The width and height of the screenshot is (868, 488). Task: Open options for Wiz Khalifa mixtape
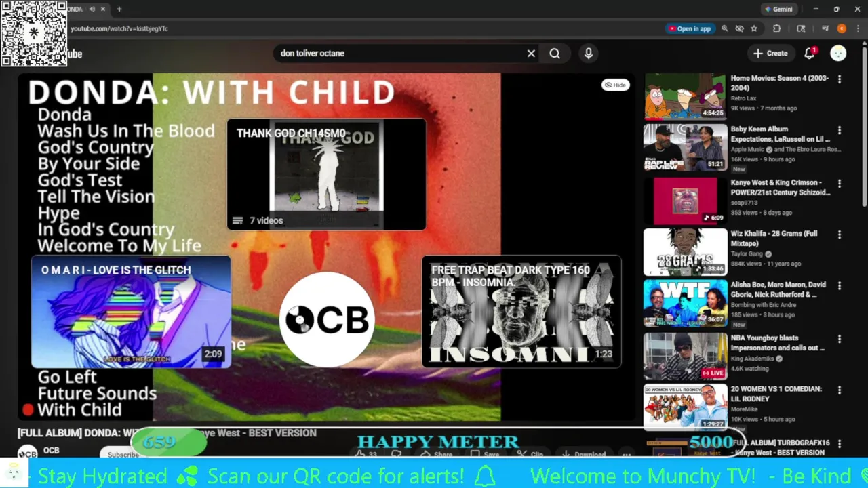840,235
